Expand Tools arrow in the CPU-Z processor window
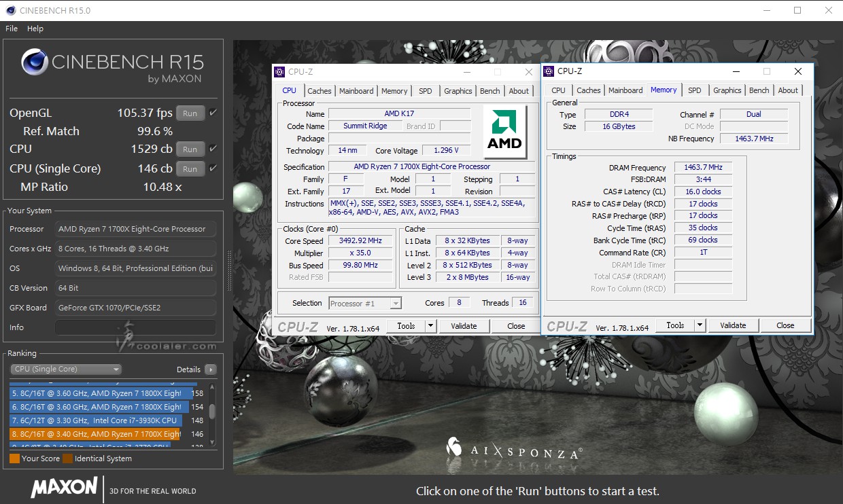843x504 pixels. tap(430, 326)
